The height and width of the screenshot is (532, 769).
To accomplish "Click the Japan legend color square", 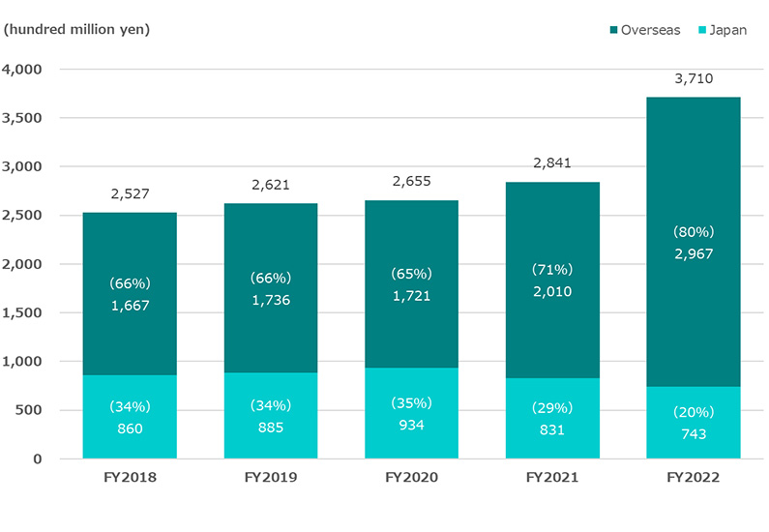I will point(701,30).
